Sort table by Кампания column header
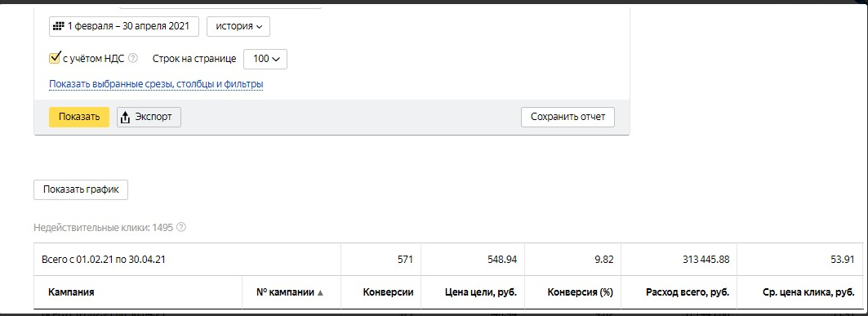 click(x=71, y=292)
